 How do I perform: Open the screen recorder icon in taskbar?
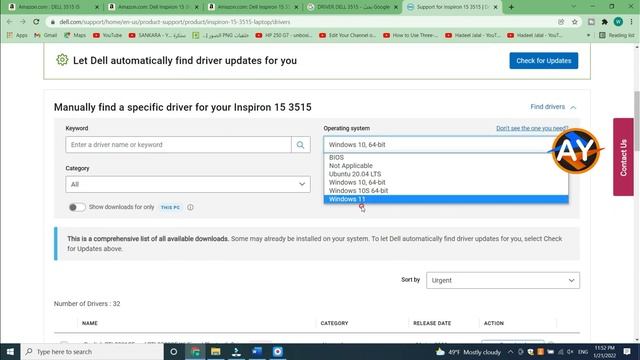point(278,351)
